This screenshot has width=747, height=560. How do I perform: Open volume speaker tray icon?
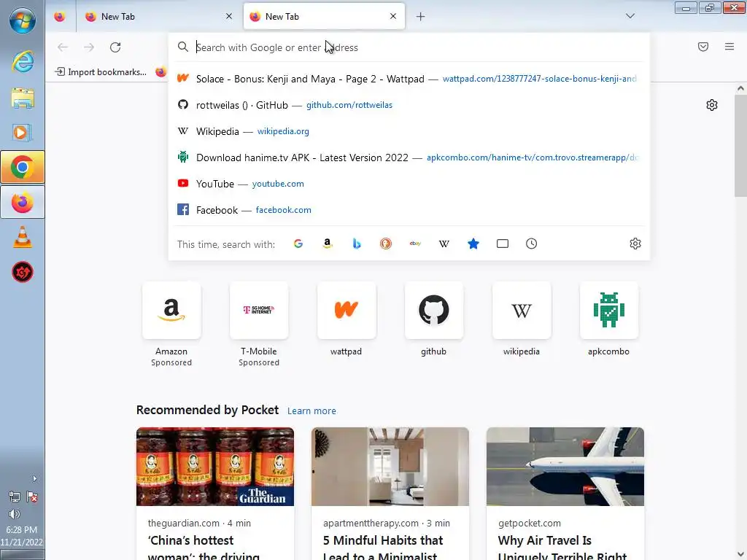15,514
